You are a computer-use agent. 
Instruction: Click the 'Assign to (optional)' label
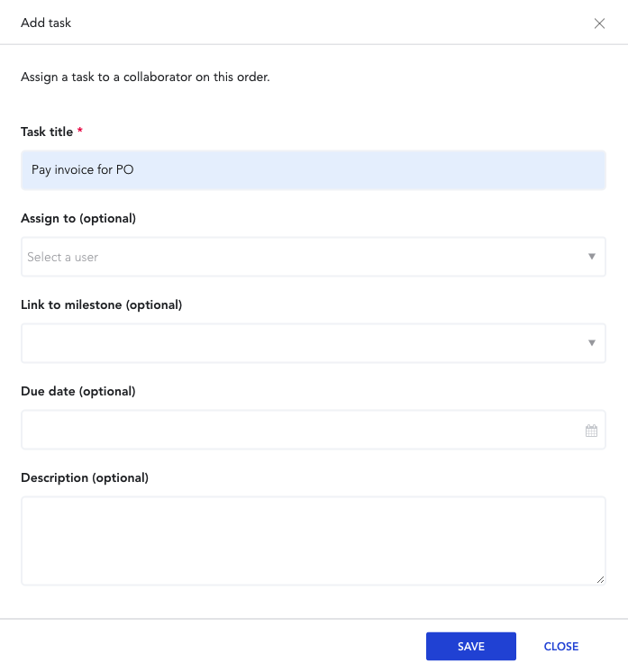[78, 219]
